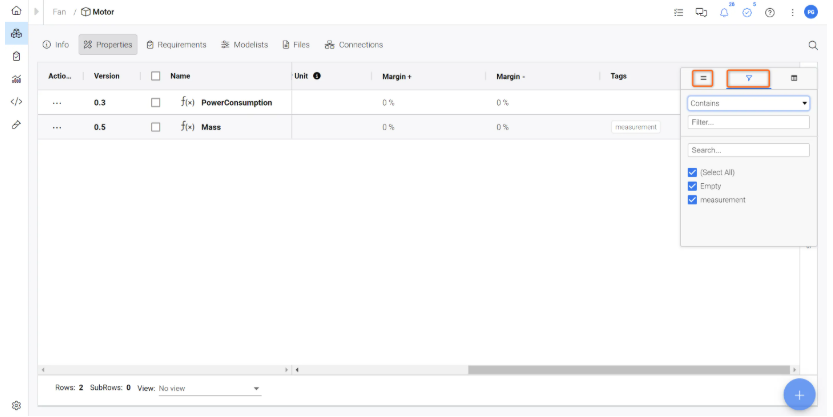Open the pen tool icon in sidebar
Image resolution: width=833 pixels, height=417 pixels.
16,125
